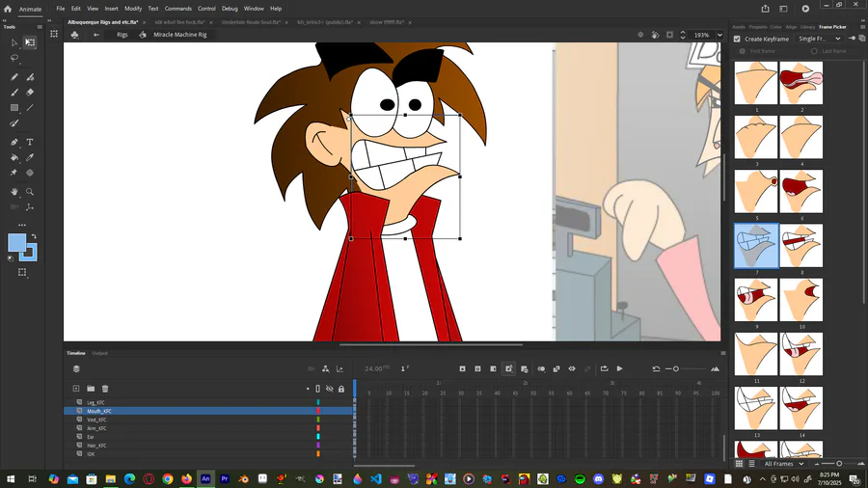Center the stage with the crosshair icon

click(x=640, y=35)
